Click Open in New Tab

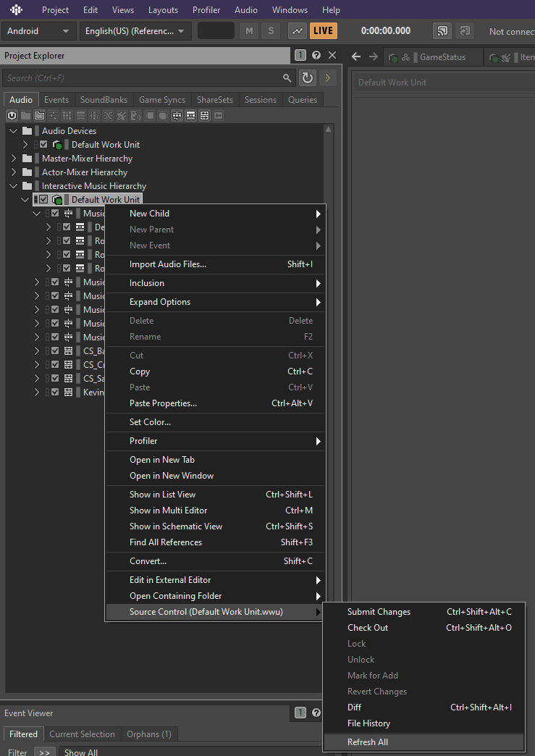click(x=215, y=460)
